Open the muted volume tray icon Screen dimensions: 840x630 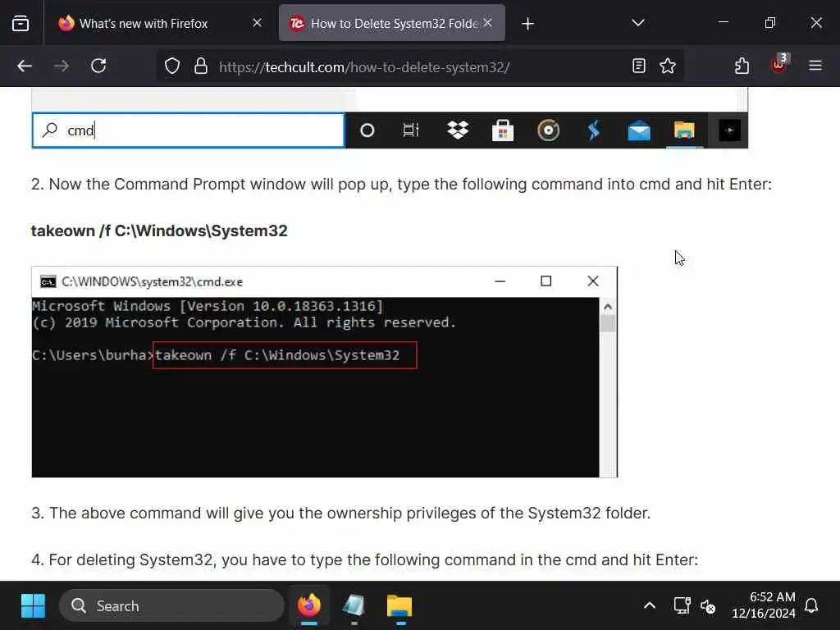(708, 606)
